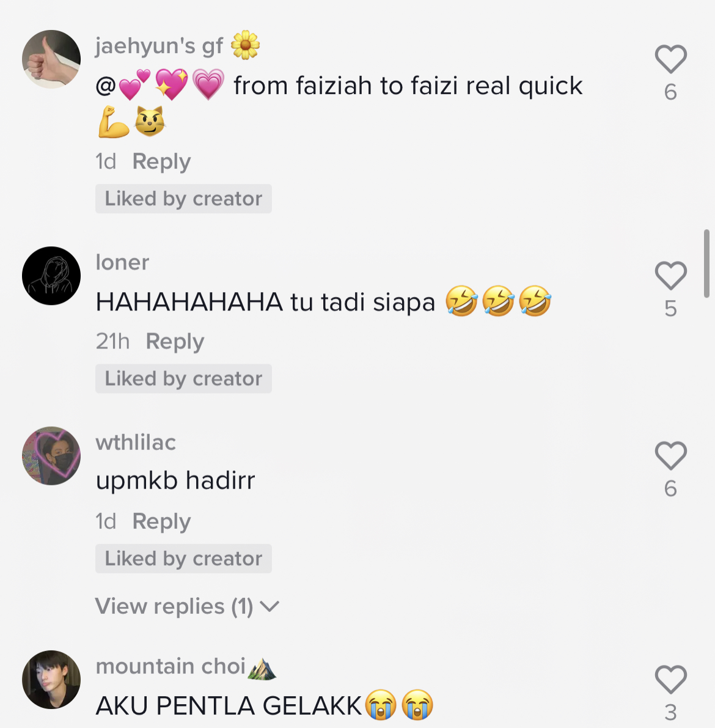Tap the mentioned user with heart emojis

click(x=160, y=86)
